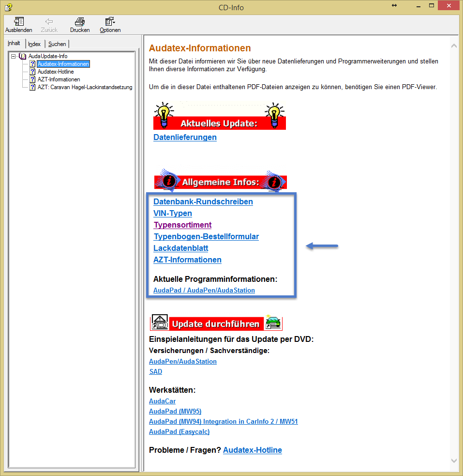Switch to the Index tab
Viewport: 463px width, 476px height.
tap(34, 44)
